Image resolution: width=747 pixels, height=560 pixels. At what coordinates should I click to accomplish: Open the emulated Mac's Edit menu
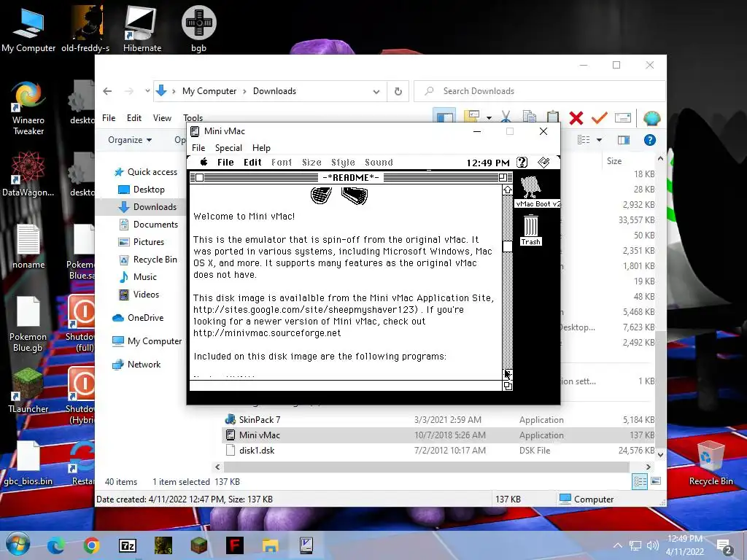pos(252,163)
